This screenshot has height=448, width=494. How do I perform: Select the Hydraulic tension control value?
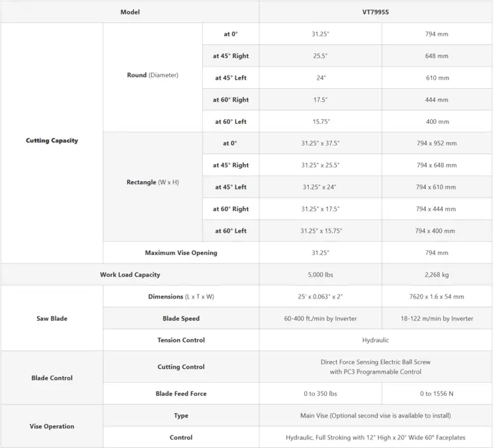click(375, 340)
